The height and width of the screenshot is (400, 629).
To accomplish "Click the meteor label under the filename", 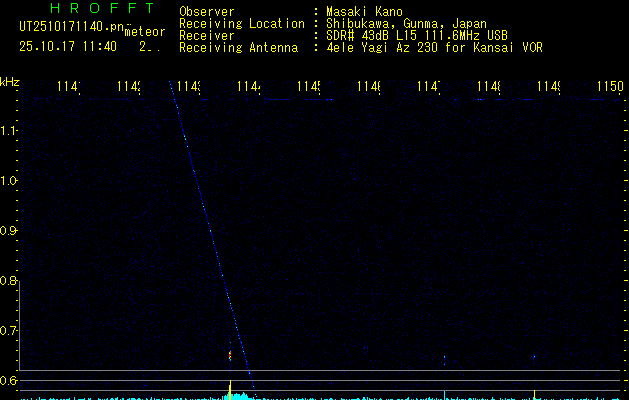I will coord(144,32).
